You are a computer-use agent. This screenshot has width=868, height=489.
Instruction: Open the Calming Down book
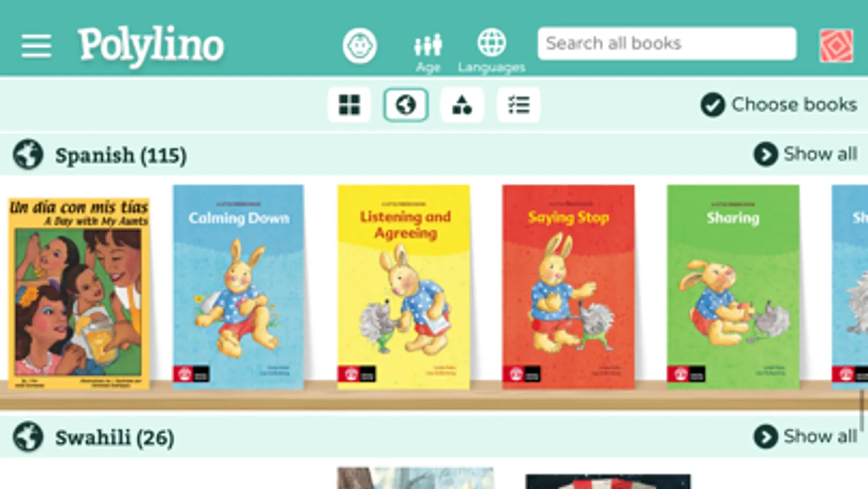tap(238, 287)
